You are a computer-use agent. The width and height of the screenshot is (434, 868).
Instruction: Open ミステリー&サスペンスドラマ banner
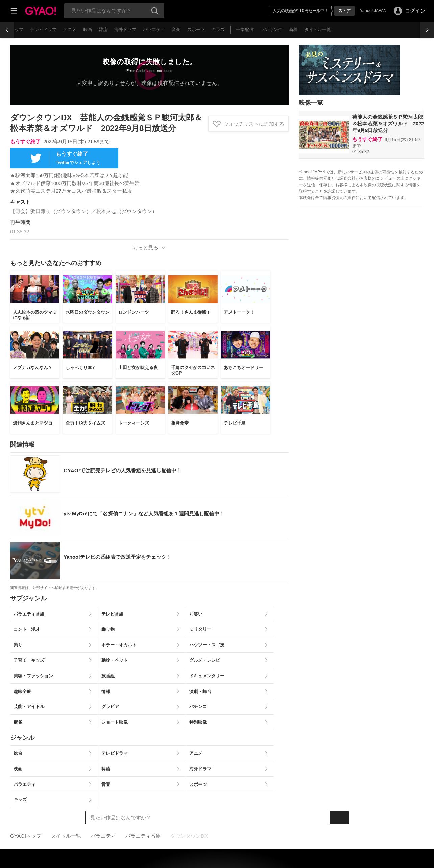[349, 70]
